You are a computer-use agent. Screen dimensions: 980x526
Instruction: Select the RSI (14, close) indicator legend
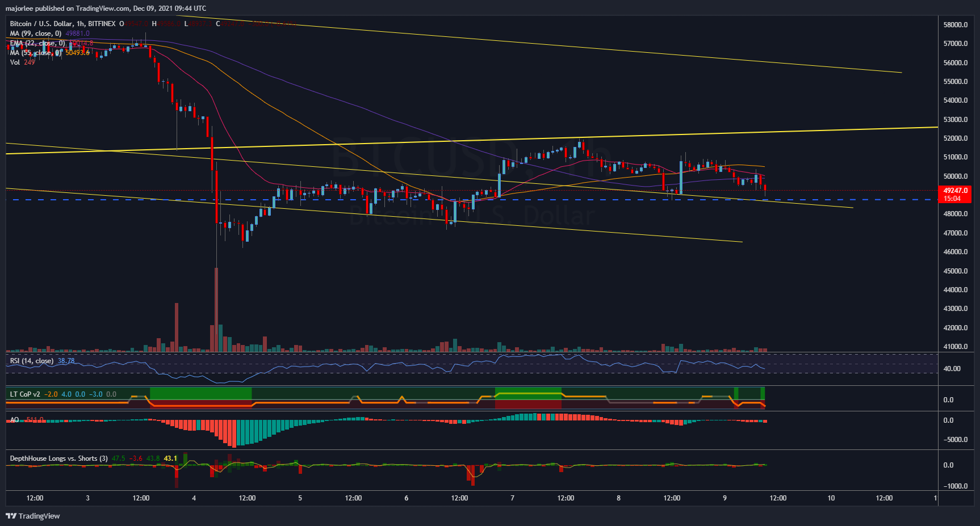point(32,361)
